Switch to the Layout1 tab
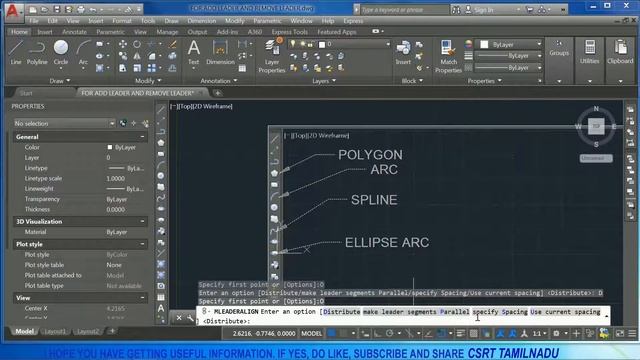The height and width of the screenshot is (360, 640). coord(55,331)
